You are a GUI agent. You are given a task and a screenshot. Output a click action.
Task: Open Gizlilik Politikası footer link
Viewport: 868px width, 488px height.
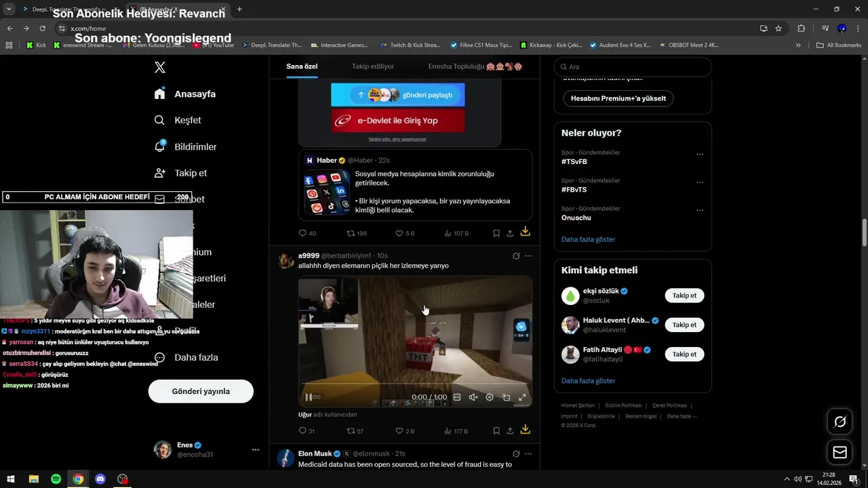(x=623, y=405)
